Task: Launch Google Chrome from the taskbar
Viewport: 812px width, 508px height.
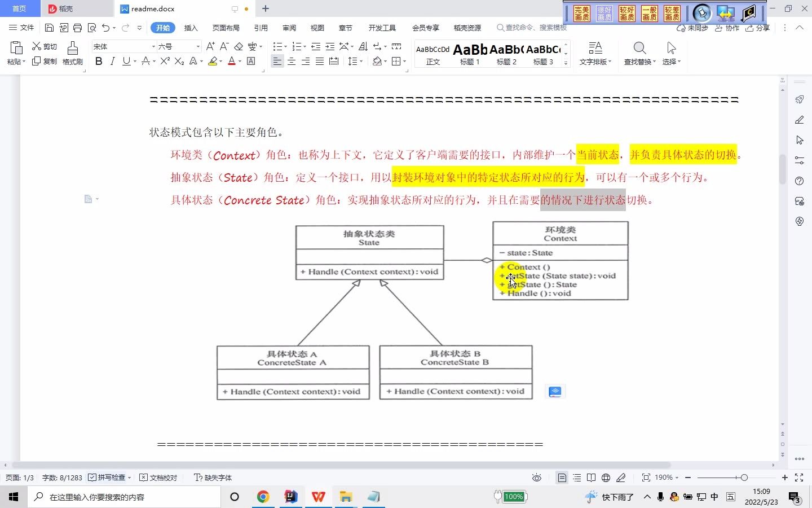Action: click(263, 497)
